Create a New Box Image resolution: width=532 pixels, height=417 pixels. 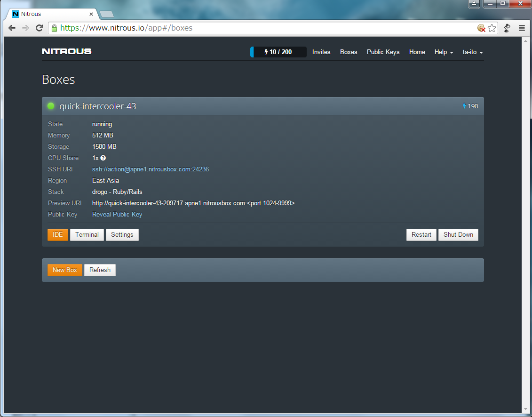tap(65, 270)
